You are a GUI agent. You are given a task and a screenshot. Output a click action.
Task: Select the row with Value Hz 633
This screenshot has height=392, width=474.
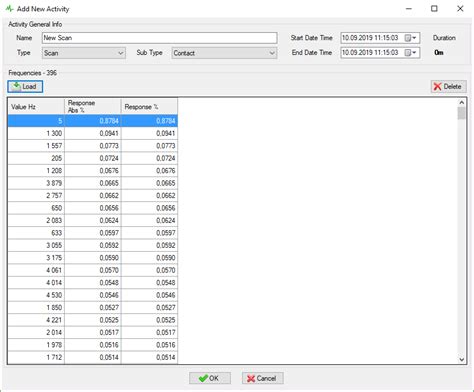pos(93,233)
